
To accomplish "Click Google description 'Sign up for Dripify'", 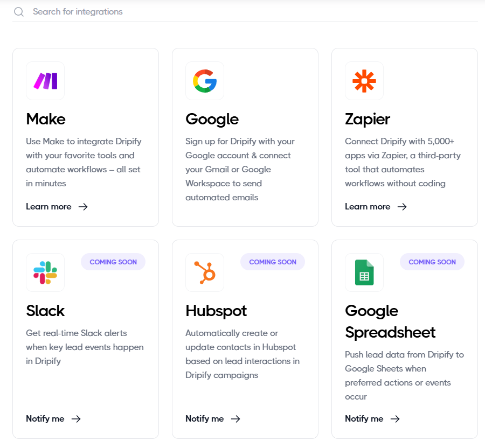I will click(x=240, y=169).
